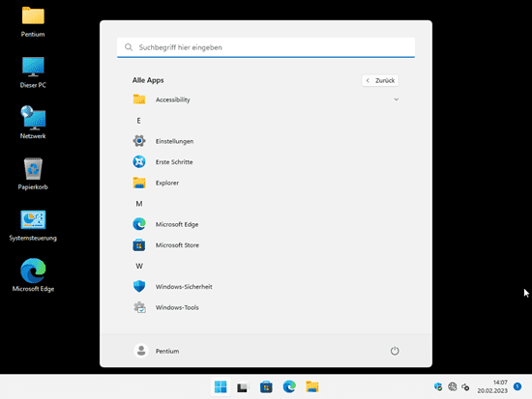Open the Papierkorb desktop icon
532x399 pixels.
click(x=33, y=174)
